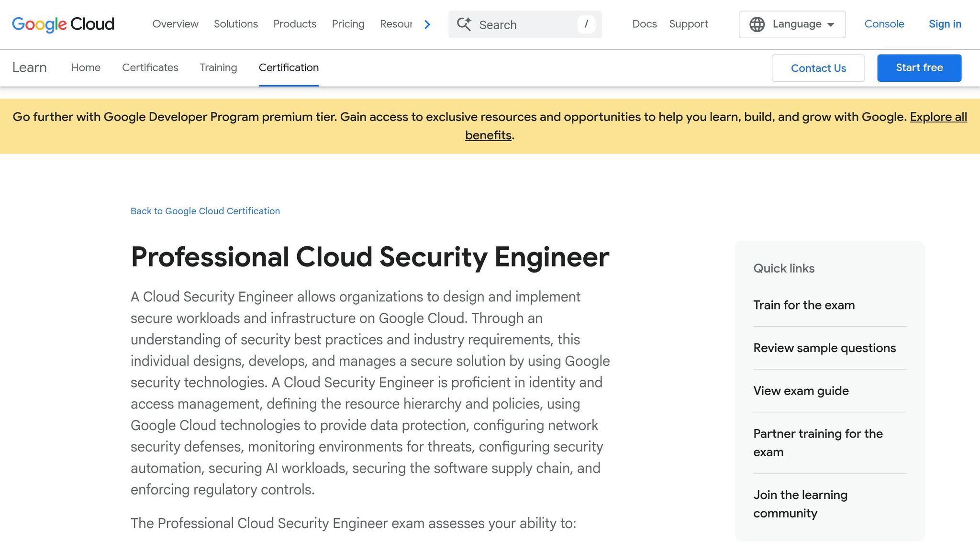Focus the Search input field
Viewport: 980px width, 551px height.
point(525,24)
